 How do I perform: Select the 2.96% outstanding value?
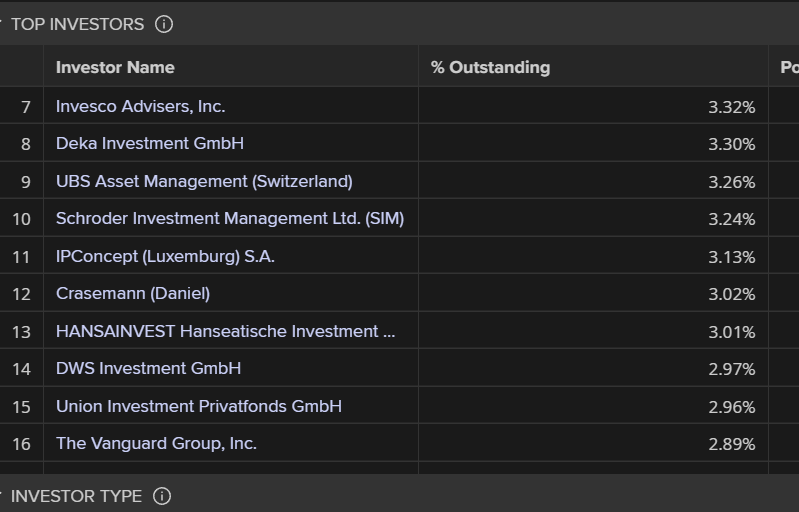[x=732, y=407]
